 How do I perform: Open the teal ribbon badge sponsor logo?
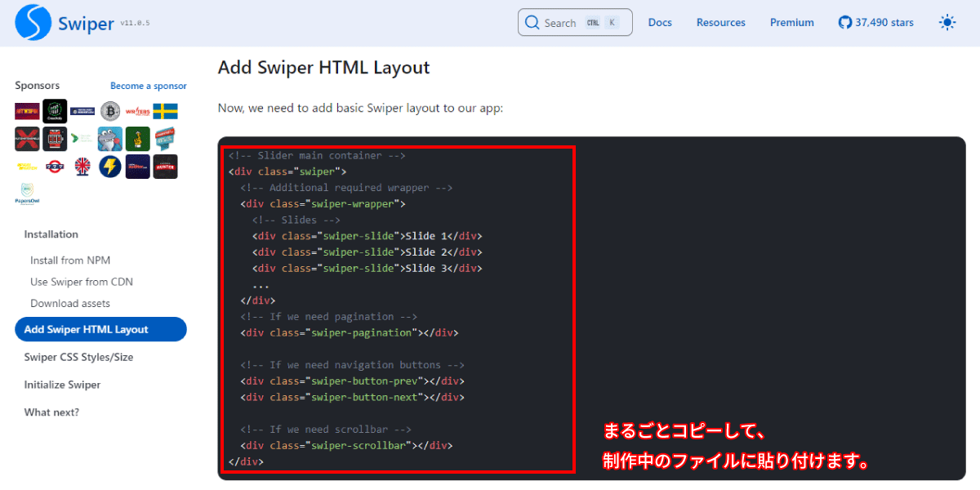coord(166,139)
